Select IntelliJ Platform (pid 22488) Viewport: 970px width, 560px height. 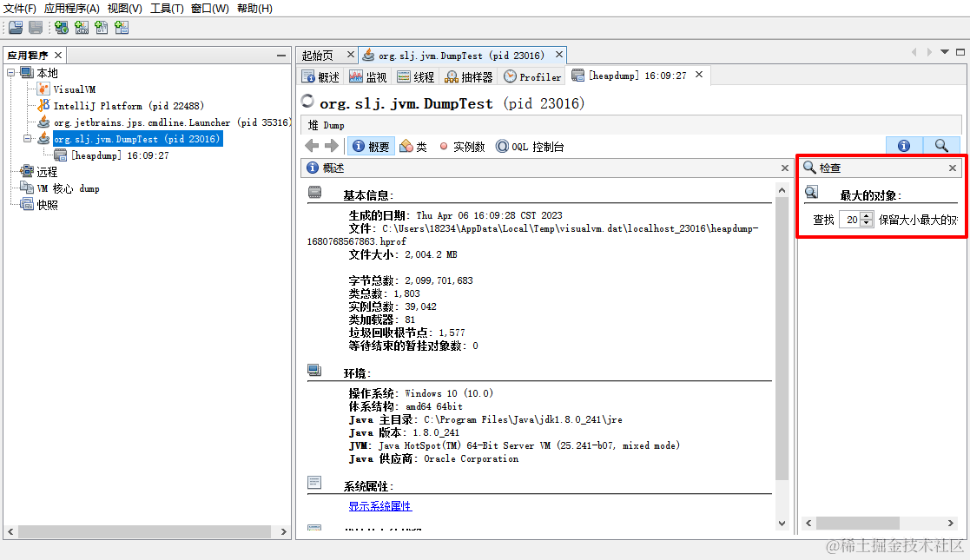[128, 106]
